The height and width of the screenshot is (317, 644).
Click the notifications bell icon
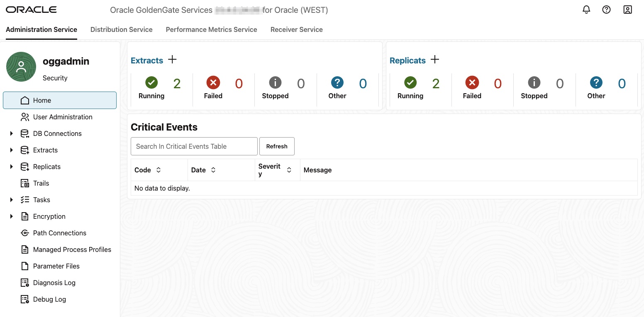(x=586, y=10)
